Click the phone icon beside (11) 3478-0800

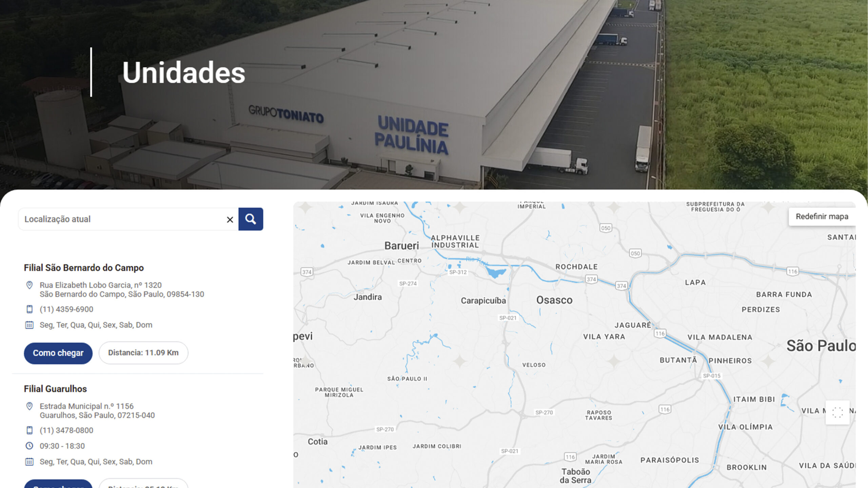pos(29,430)
